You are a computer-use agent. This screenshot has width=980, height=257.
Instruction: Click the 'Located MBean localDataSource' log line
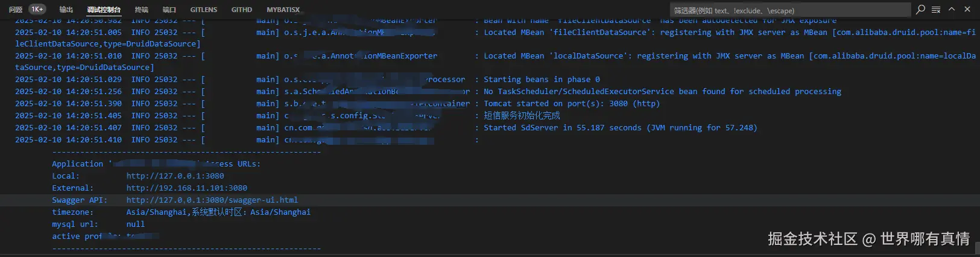click(730, 56)
